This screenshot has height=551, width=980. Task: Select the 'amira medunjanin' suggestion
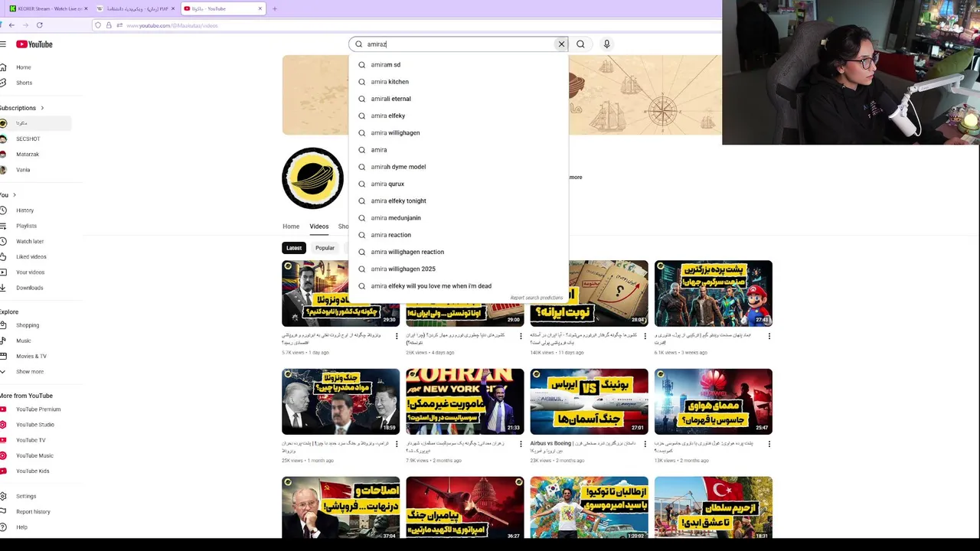tap(459, 218)
